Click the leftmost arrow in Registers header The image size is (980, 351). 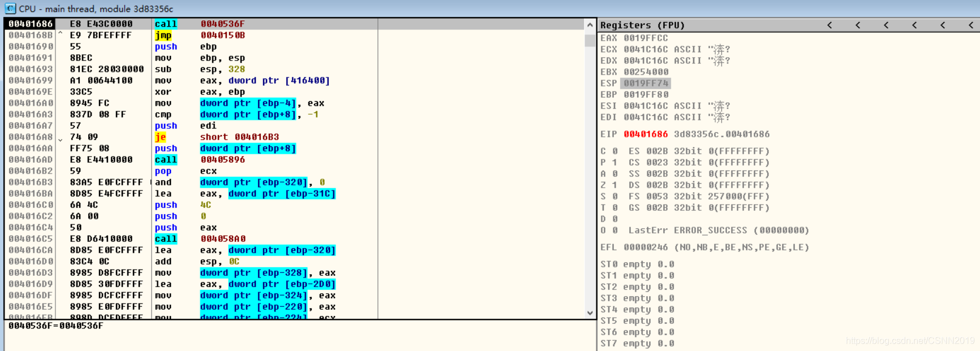tap(829, 25)
